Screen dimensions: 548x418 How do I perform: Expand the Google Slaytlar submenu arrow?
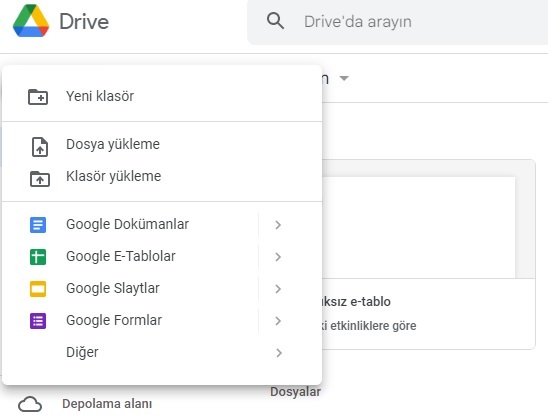(x=278, y=289)
